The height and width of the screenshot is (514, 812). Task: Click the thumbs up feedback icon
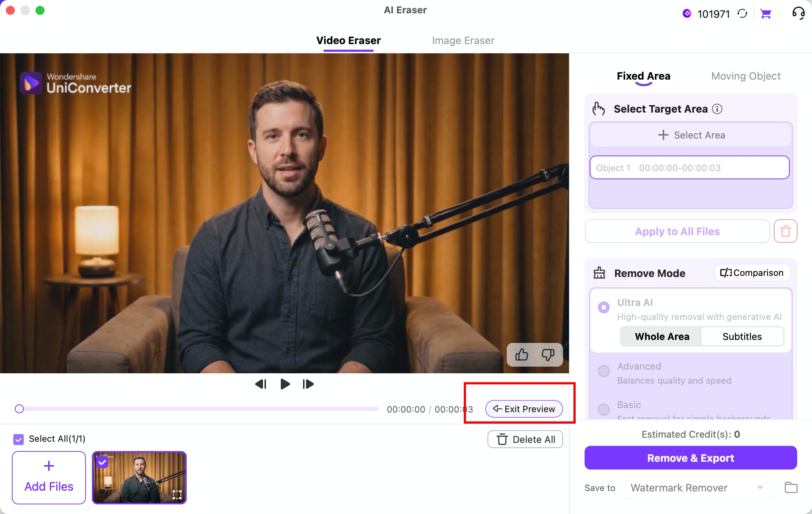pyautogui.click(x=522, y=355)
